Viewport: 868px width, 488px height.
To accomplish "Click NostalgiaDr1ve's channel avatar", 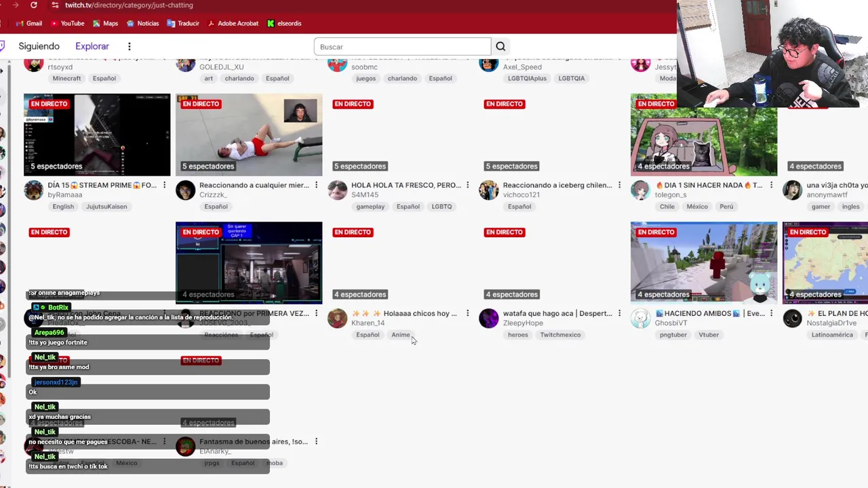I will (x=792, y=319).
